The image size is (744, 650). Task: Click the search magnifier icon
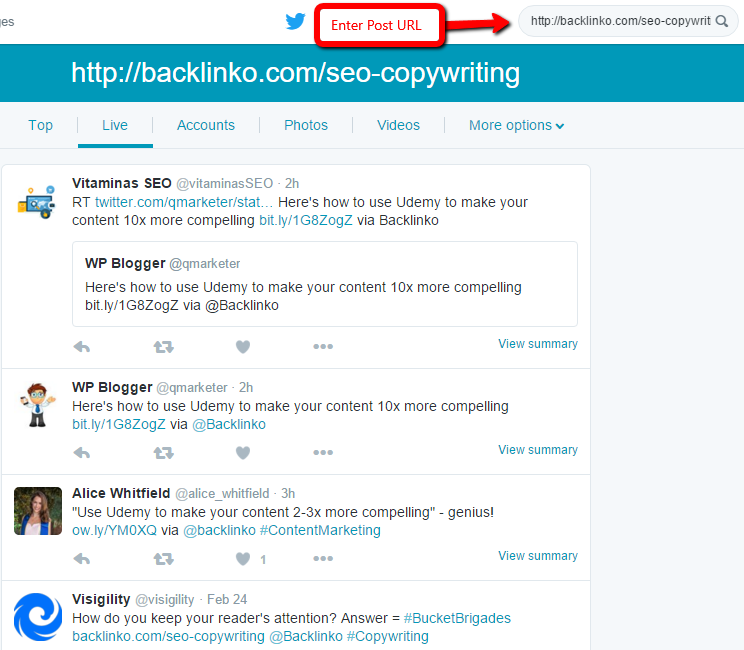tap(722, 21)
